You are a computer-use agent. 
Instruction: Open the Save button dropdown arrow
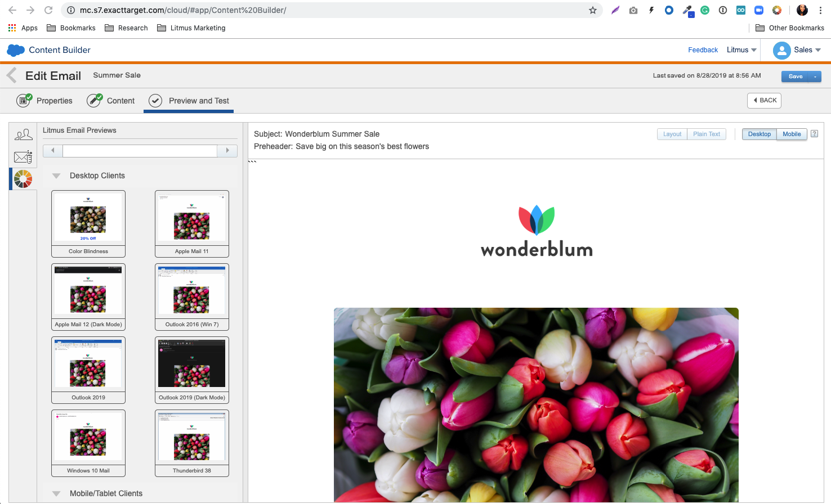[815, 76]
